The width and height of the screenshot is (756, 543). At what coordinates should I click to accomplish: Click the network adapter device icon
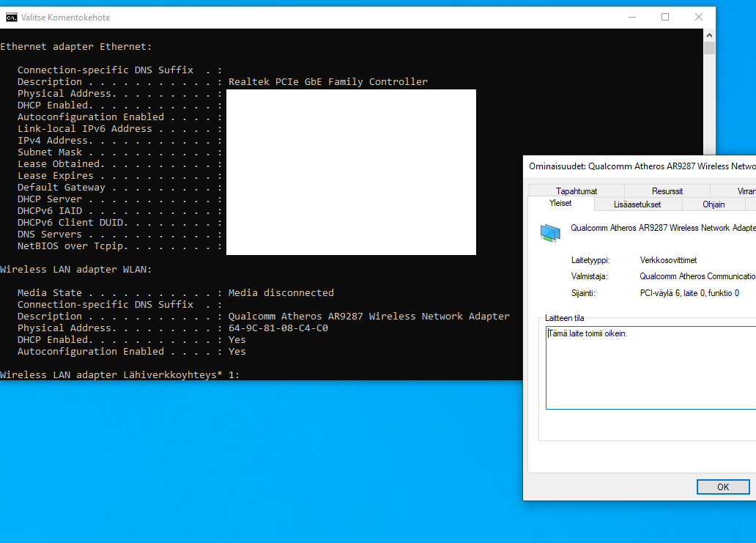(x=550, y=232)
